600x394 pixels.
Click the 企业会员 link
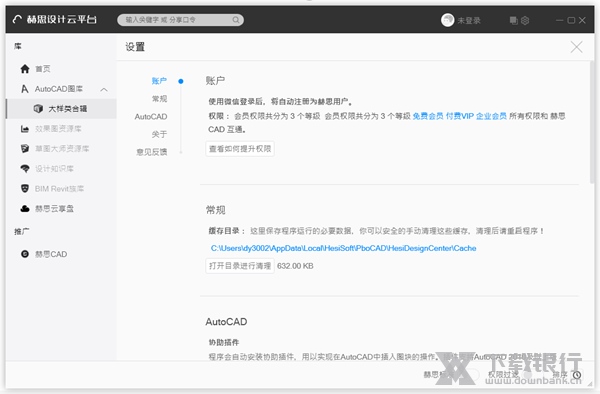491,116
